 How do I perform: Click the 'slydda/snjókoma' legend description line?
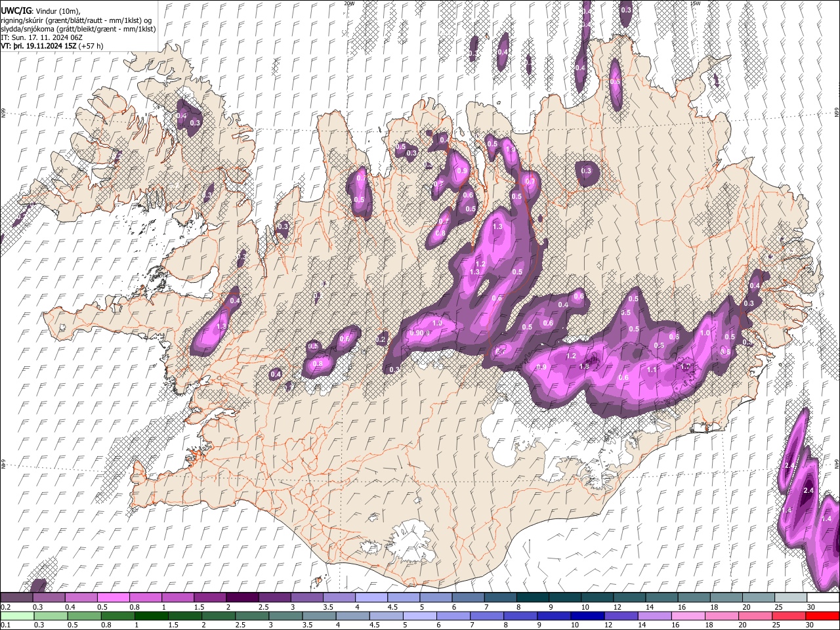click(x=78, y=29)
